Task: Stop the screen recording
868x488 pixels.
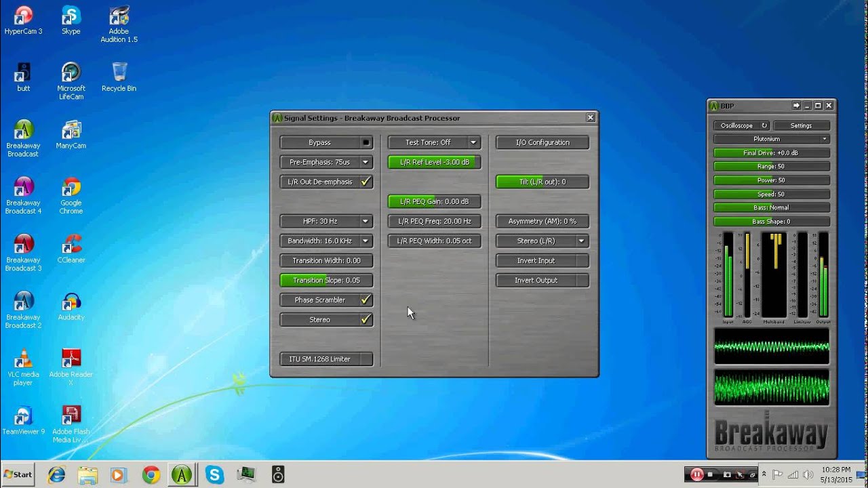Action: click(x=711, y=474)
